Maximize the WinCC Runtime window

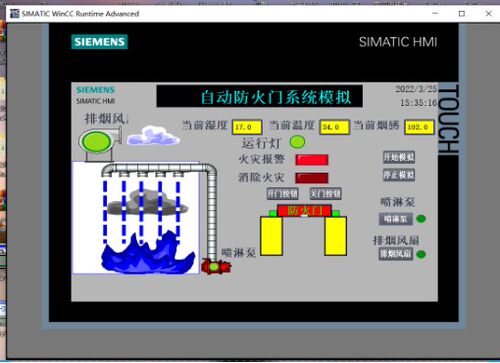pyautogui.click(x=462, y=14)
